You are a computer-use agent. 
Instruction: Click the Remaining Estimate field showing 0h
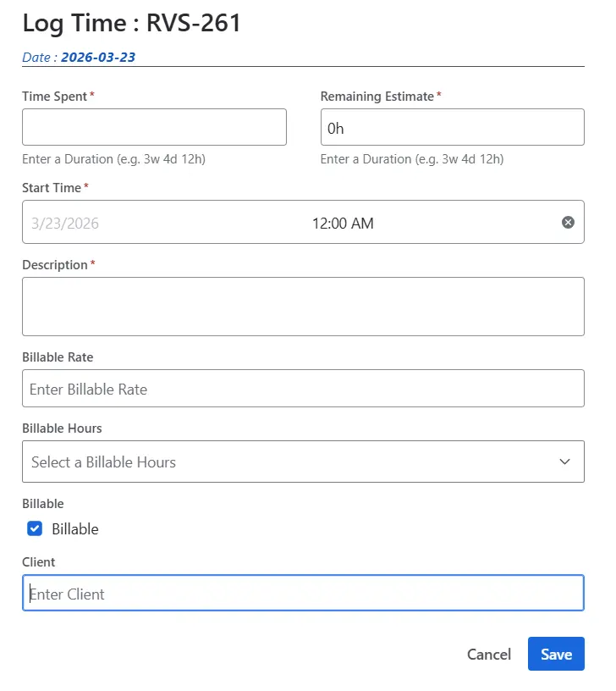pyautogui.click(x=452, y=127)
